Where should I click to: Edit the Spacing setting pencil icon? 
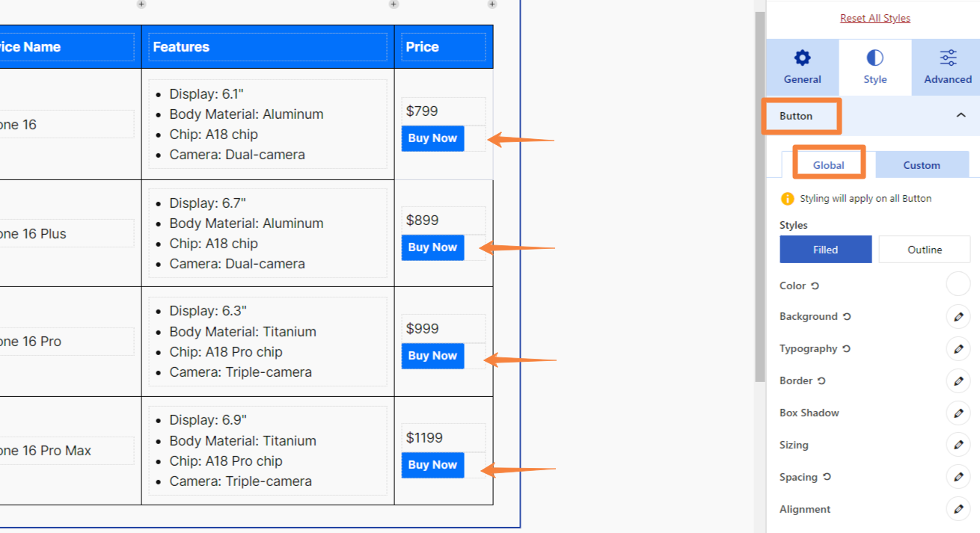958,477
